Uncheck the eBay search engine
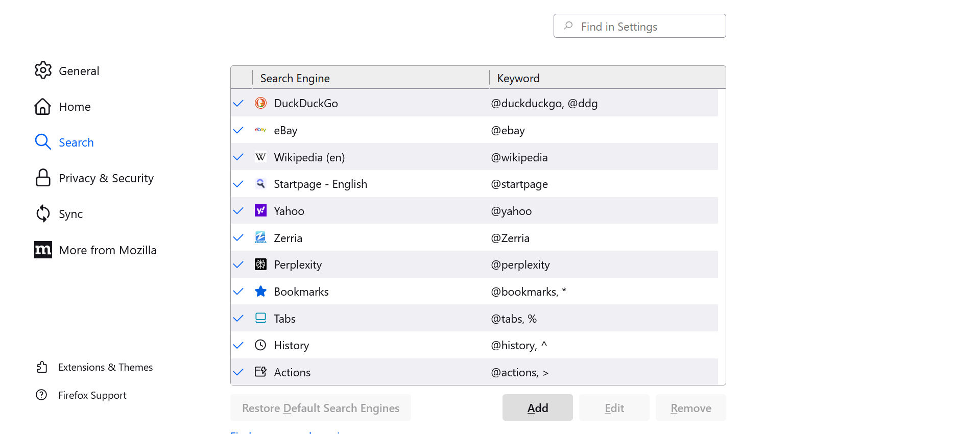980x434 pixels. (238, 130)
